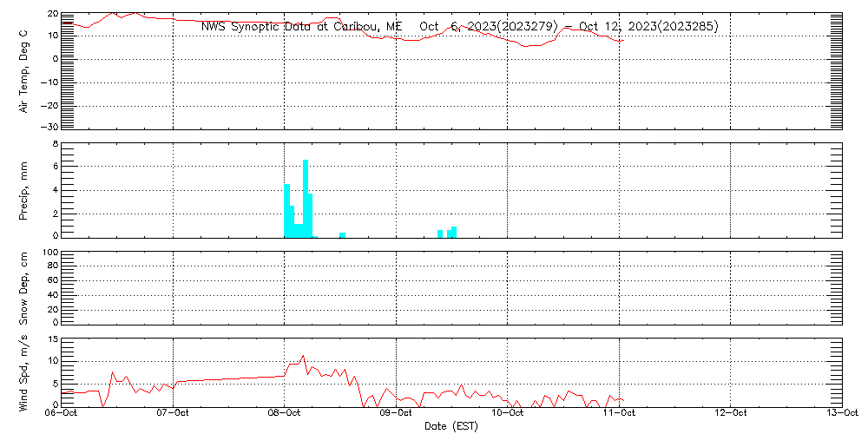Click the 'Air Temp, Deg C' axis label
868x434 pixels.
click(23, 70)
